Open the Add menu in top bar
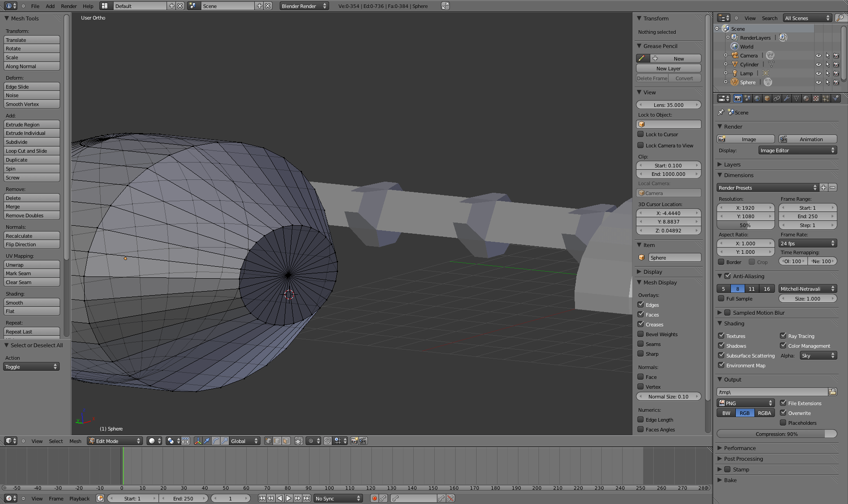 pyautogui.click(x=50, y=6)
